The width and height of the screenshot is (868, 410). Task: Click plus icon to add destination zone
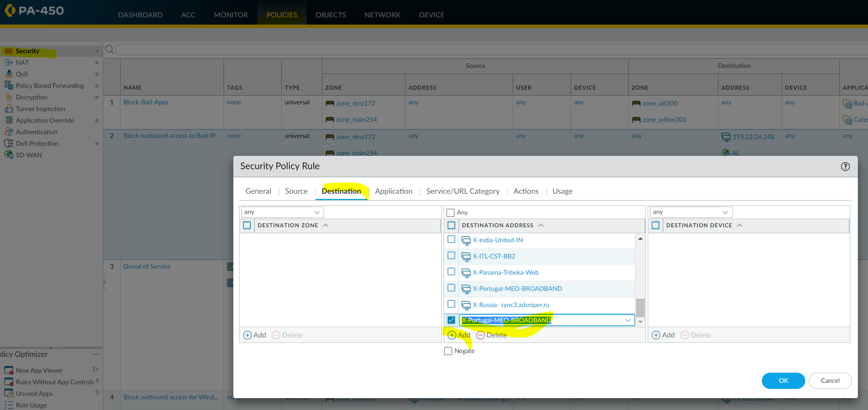(247, 335)
